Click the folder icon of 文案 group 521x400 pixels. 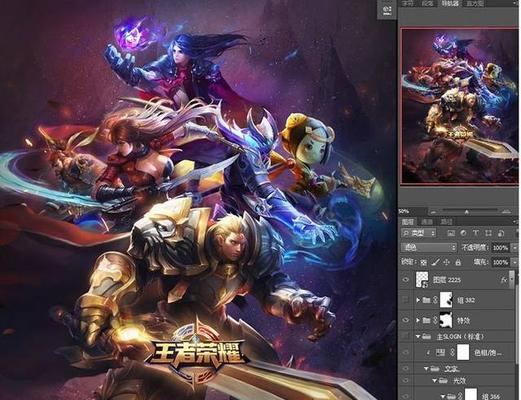pyautogui.click(x=435, y=369)
